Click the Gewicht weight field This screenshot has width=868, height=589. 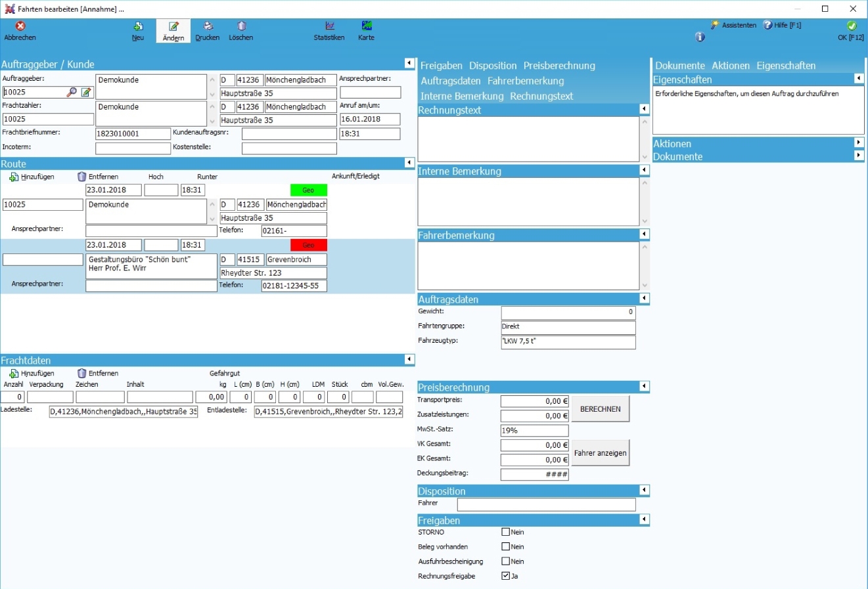[x=568, y=313]
